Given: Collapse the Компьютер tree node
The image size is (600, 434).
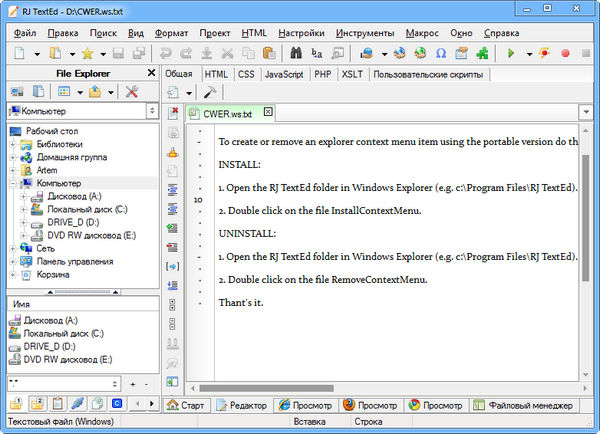Looking at the screenshot, I should (14, 183).
